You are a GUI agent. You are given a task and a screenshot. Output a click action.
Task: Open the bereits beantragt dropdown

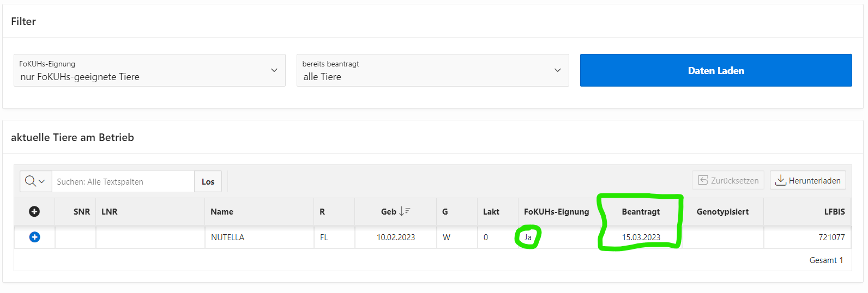pos(432,70)
